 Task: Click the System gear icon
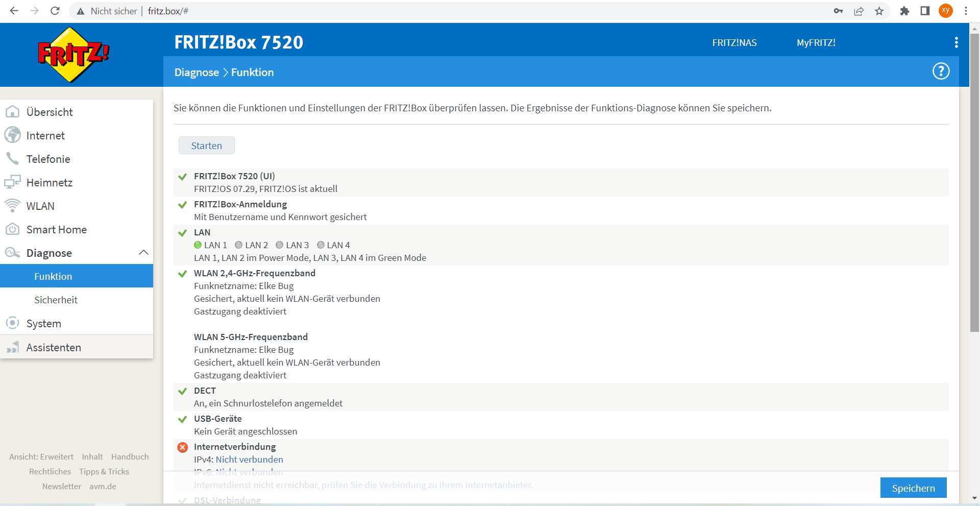click(12, 323)
